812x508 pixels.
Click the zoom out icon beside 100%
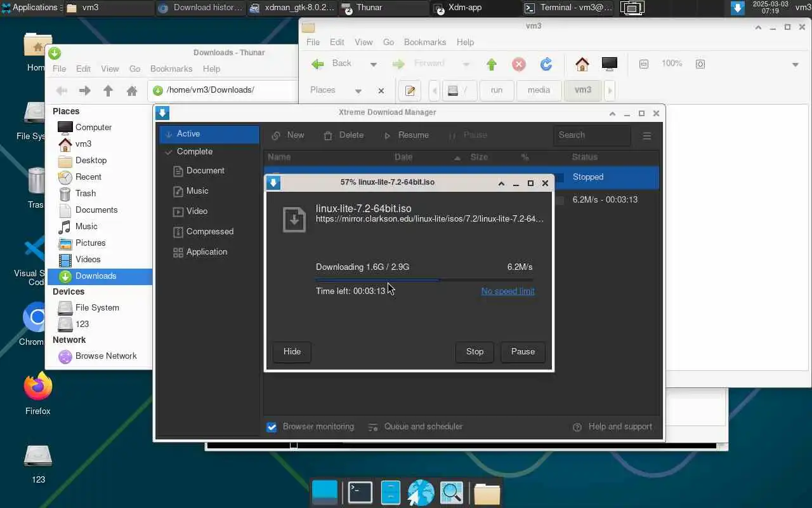[x=644, y=64]
